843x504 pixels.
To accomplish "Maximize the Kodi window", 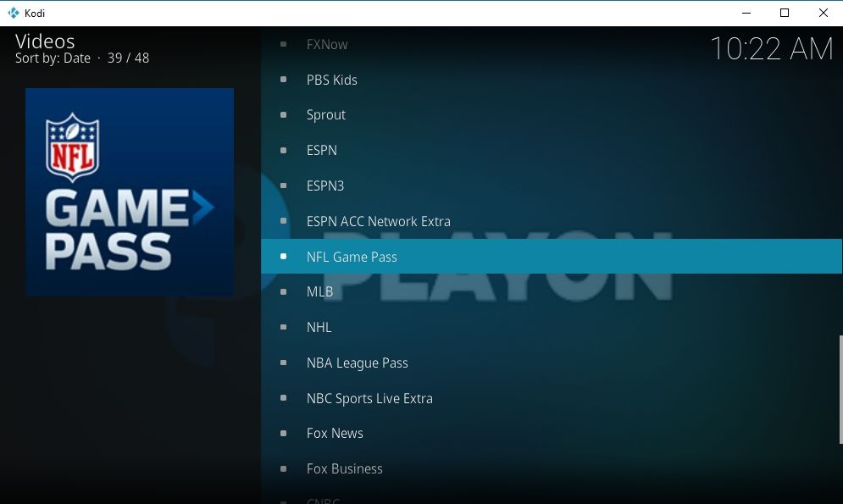I will pyautogui.click(x=785, y=13).
